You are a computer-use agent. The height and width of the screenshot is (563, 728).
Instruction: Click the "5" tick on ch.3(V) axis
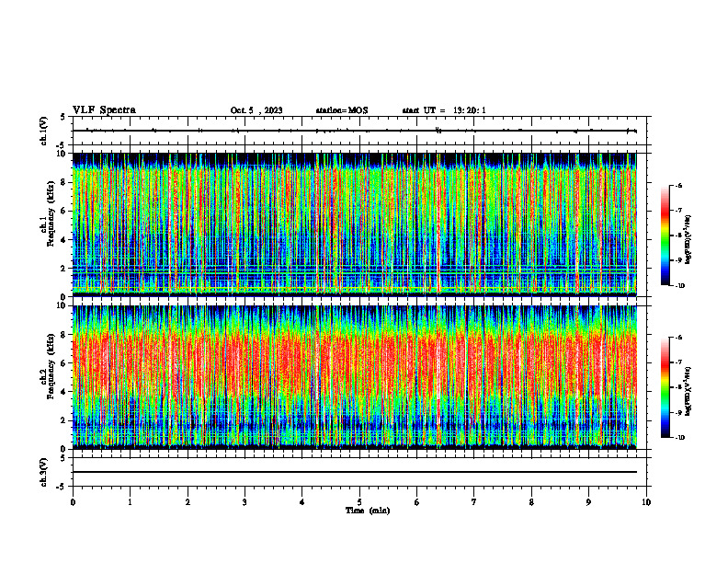[63, 458]
